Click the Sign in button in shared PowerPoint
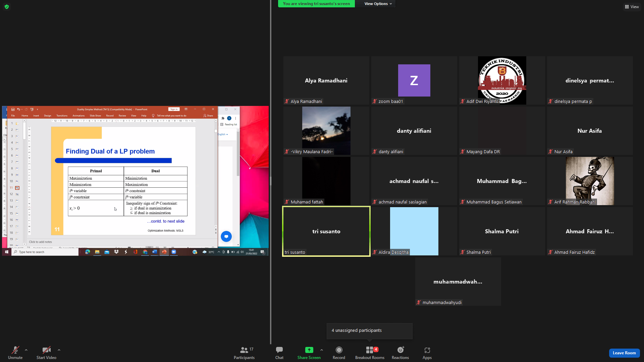 174,109
